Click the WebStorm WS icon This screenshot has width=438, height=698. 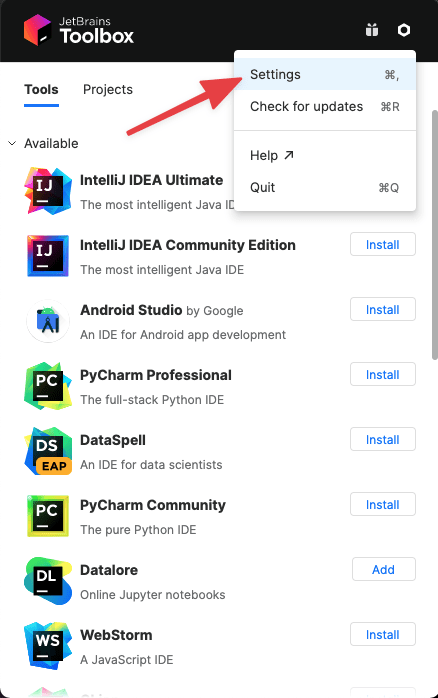(x=48, y=646)
